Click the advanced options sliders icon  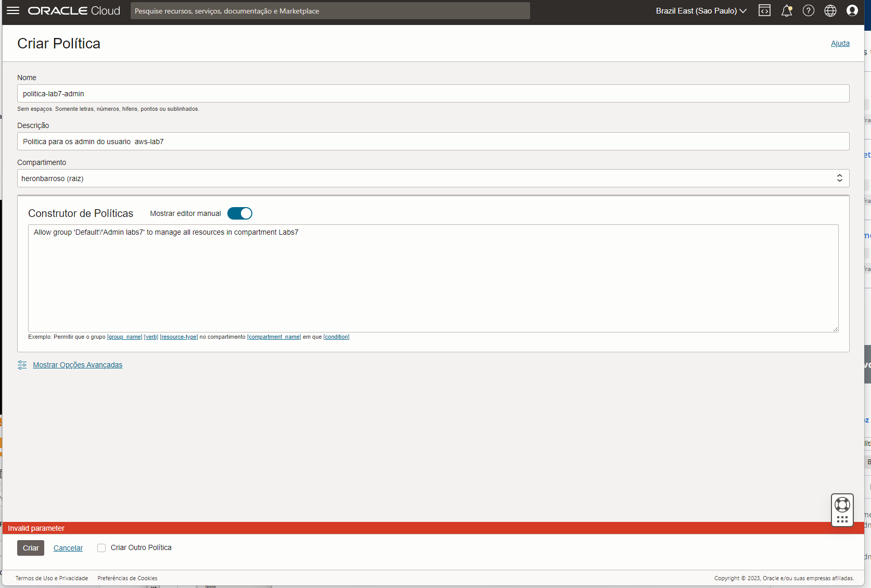pyautogui.click(x=22, y=365)
